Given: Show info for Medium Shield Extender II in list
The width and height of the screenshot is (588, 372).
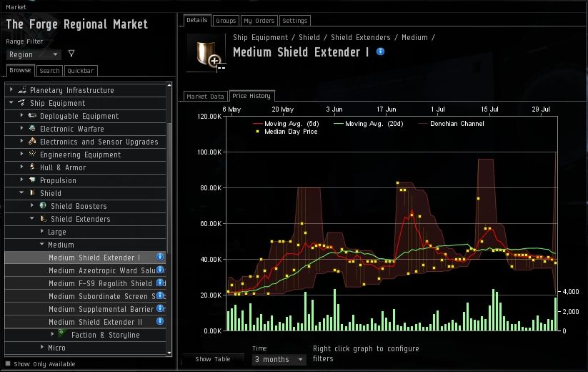Looking at the screenshot, I should pyautogui.click(x=160, y=322).
